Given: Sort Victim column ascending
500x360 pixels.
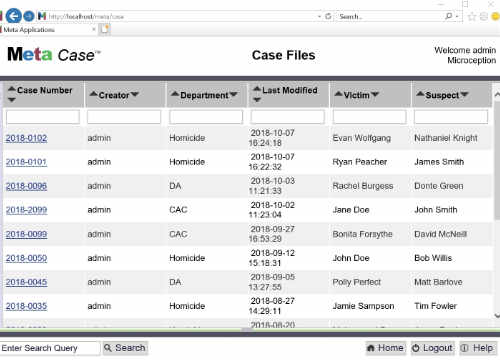Looking at the screenshot, I should click(x=339, y=94).
